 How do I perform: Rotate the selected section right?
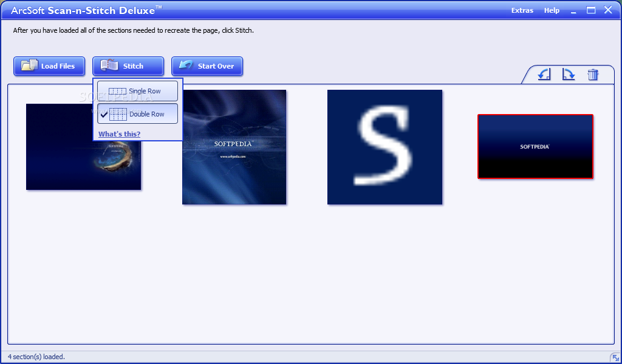pos(569,74)
